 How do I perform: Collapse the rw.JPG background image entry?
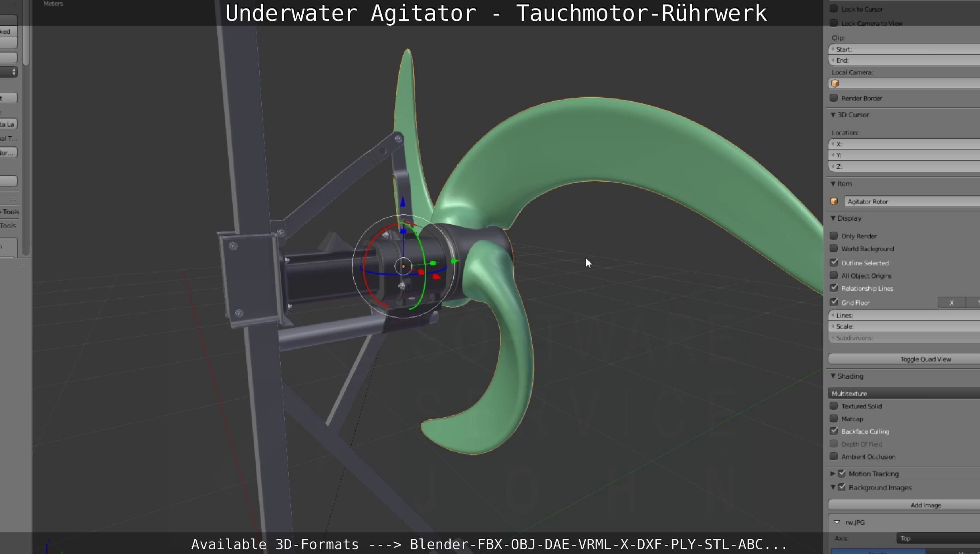pyautogui.click(x=837, y=522)
